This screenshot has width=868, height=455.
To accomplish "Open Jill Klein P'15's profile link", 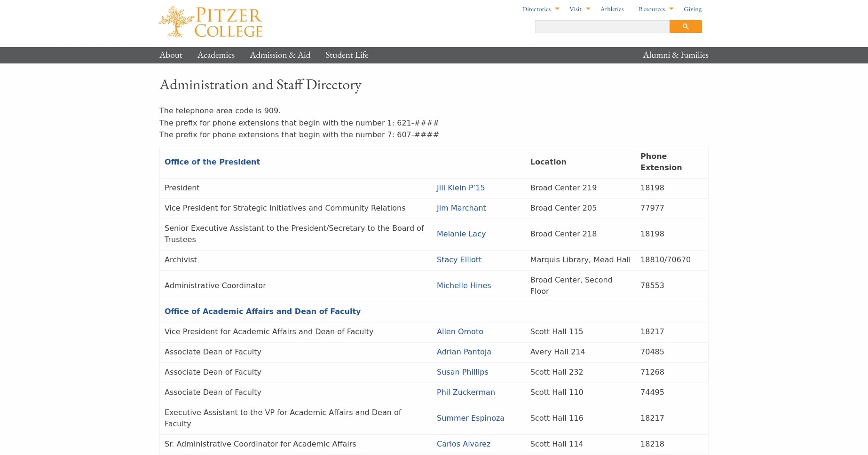I will point(460,188).
